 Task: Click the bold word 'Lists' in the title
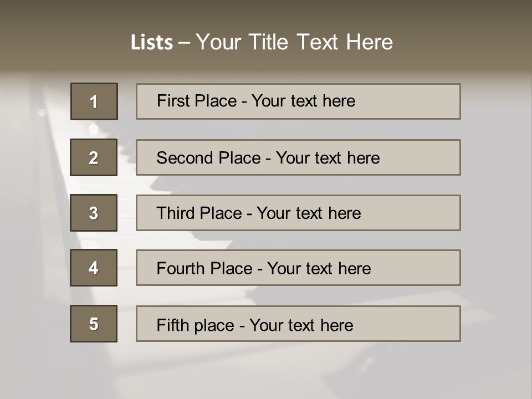tap(151, 43)
